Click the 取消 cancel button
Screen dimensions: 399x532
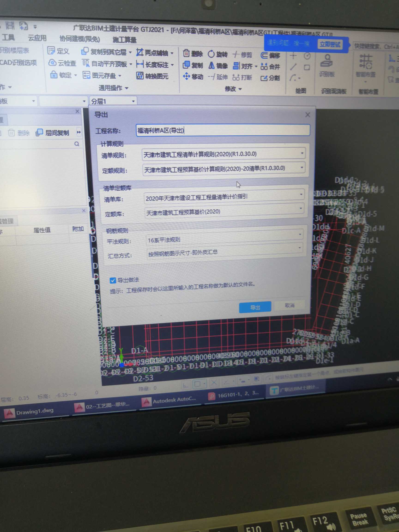290,305
